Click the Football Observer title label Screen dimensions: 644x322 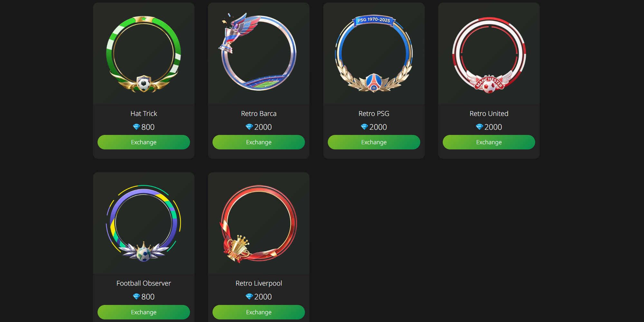coord(144,283)
